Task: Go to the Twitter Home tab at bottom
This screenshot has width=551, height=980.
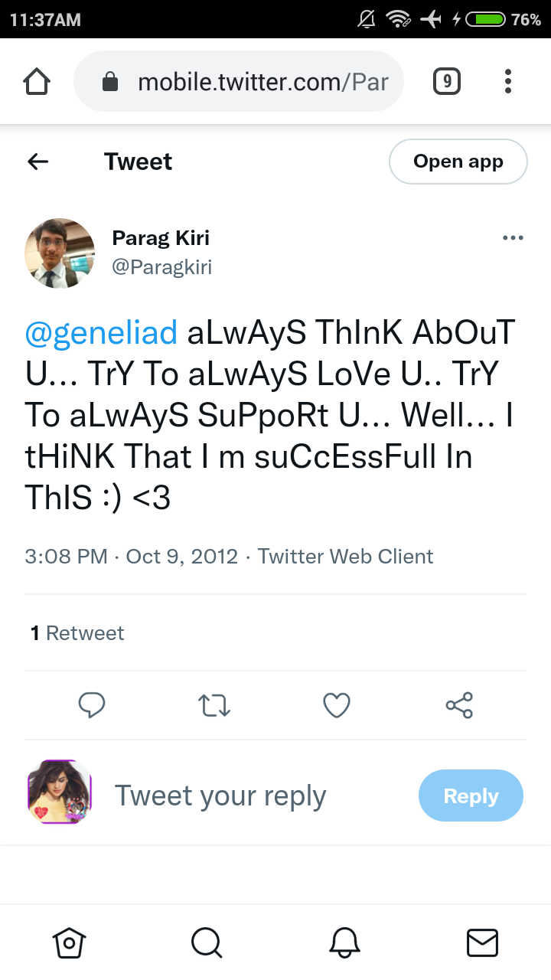Action: click(x=69, y=942)
